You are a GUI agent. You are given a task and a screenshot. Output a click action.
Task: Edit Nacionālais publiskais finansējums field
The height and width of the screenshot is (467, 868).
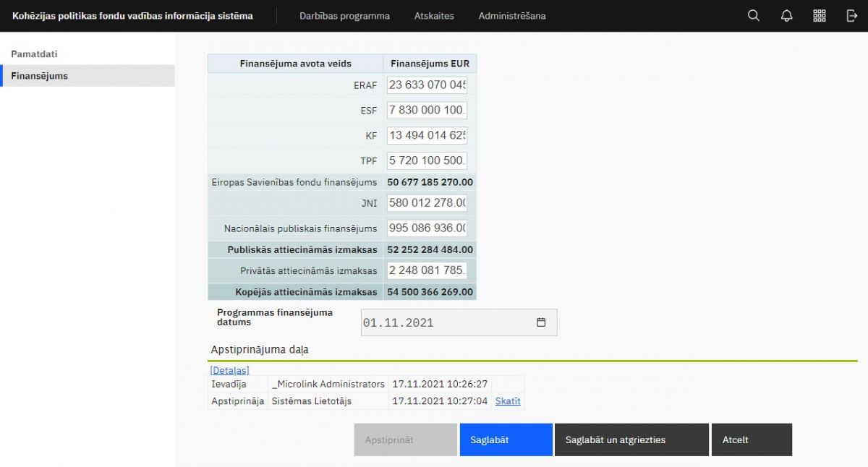(x=427, y=228)
